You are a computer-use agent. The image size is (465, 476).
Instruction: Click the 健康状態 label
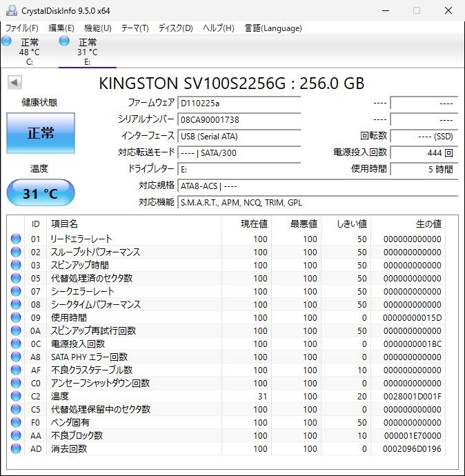coord(39,102)
